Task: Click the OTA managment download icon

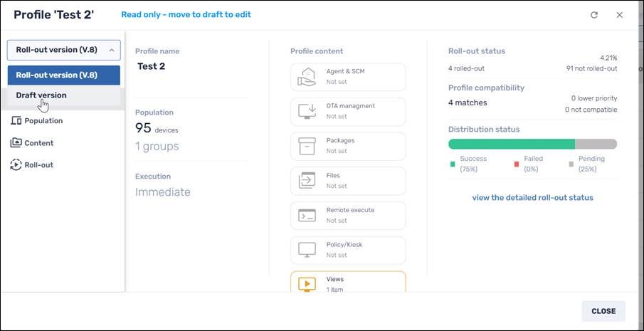Action: pyautogui.click(x=307, y=112)
